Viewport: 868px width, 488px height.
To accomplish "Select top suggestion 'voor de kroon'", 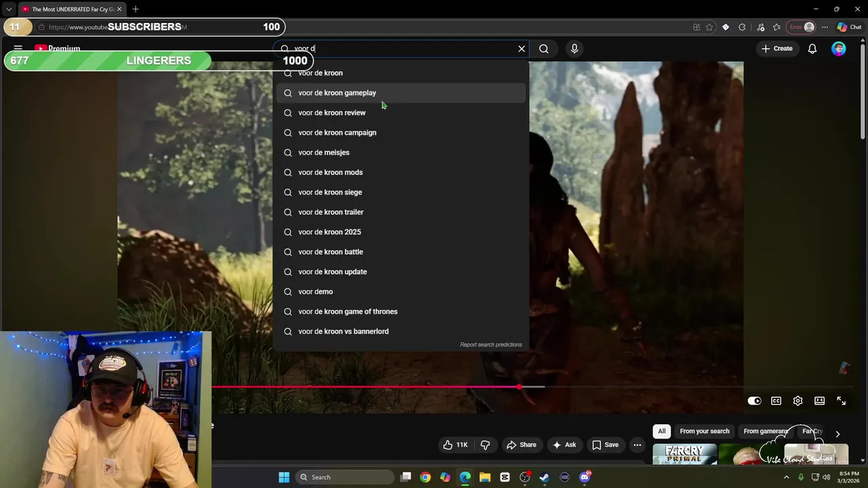I will pyautogui.click(x=401, y=73).
